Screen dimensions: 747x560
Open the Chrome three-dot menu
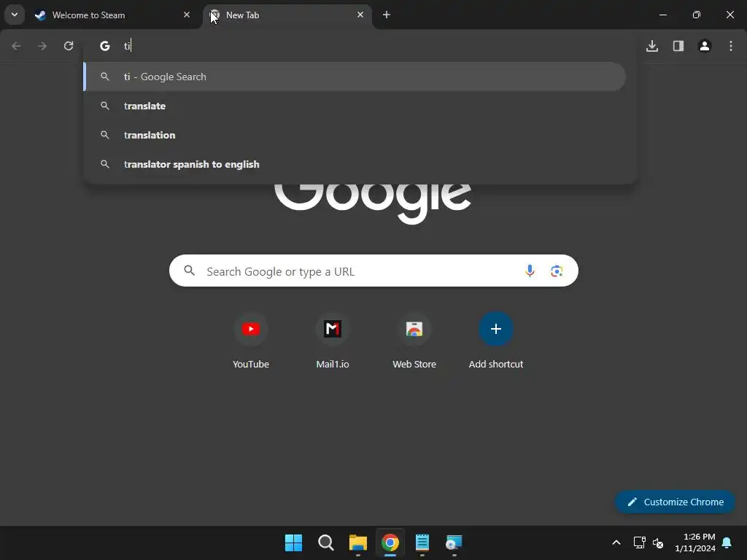[x=731, y=46]
